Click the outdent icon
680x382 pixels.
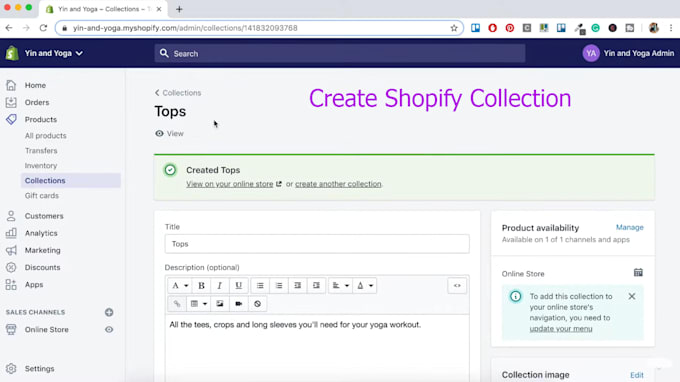tap(298, 285)
